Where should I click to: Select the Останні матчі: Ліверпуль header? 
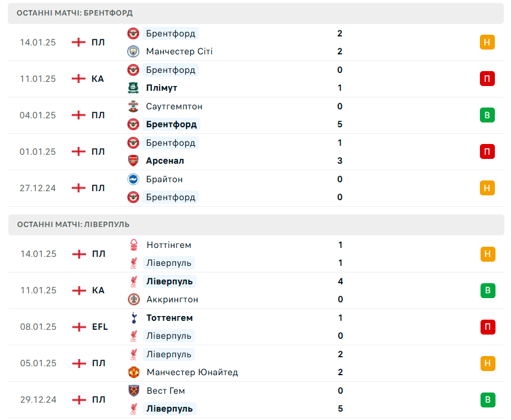click(x=256, y=225)
